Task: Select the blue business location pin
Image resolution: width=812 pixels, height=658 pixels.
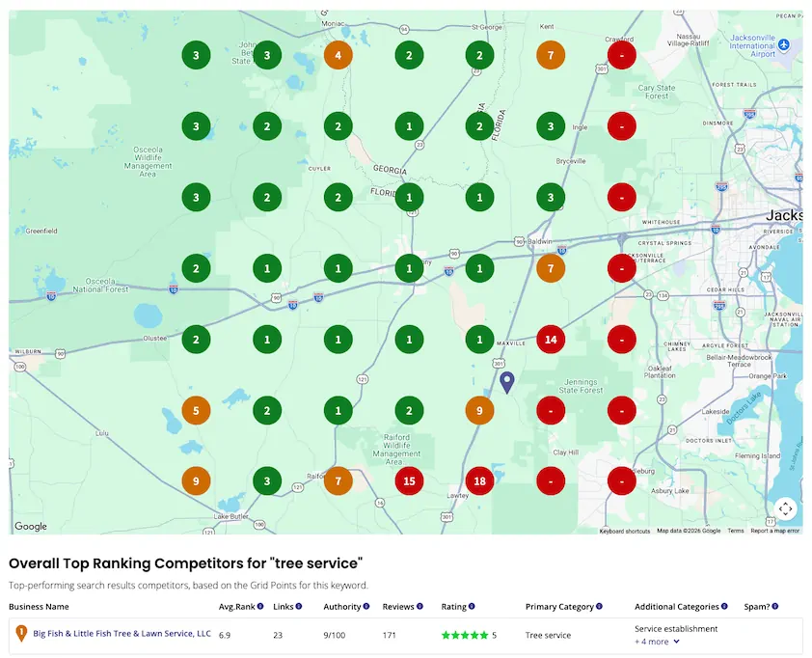Action: coord(507,382)
